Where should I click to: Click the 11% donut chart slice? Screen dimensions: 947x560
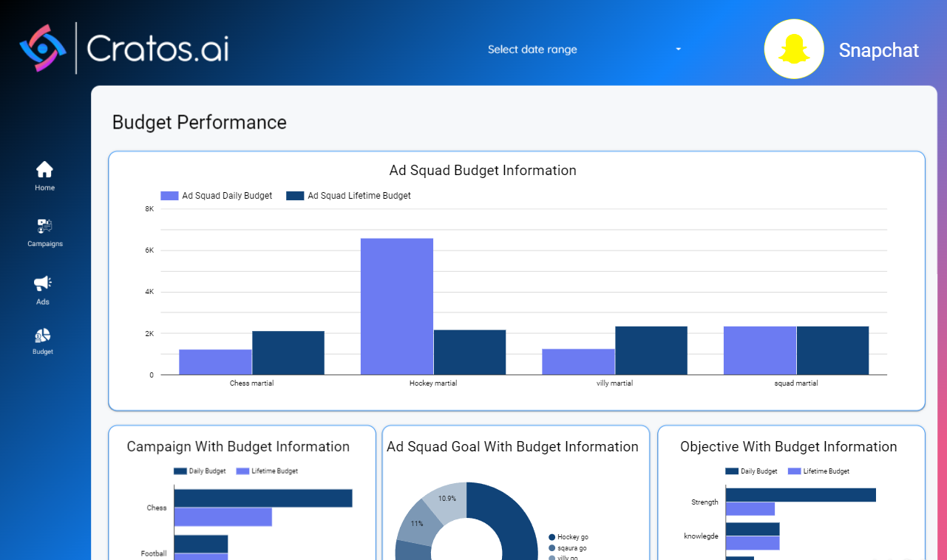[416, 522]
